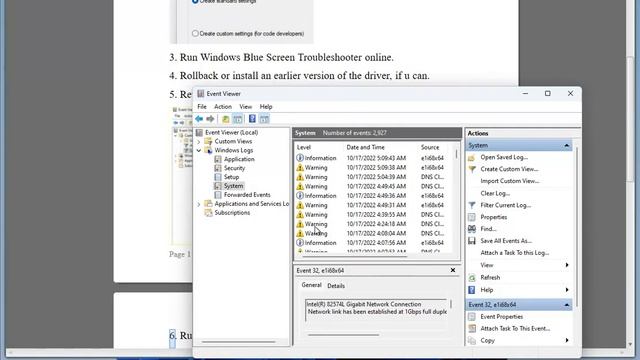Click the blue Help toolbar icon
640x360 pixels.
tap(252, 119)
